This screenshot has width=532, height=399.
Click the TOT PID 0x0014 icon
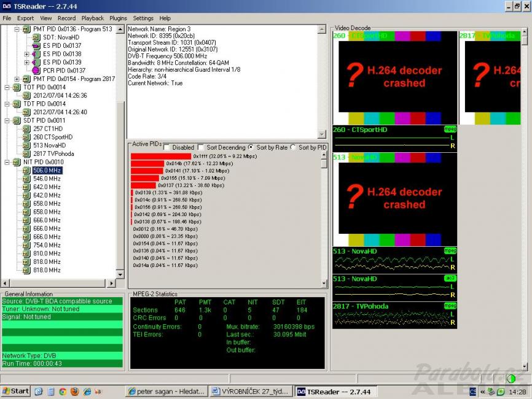click(x=17, y=87)
